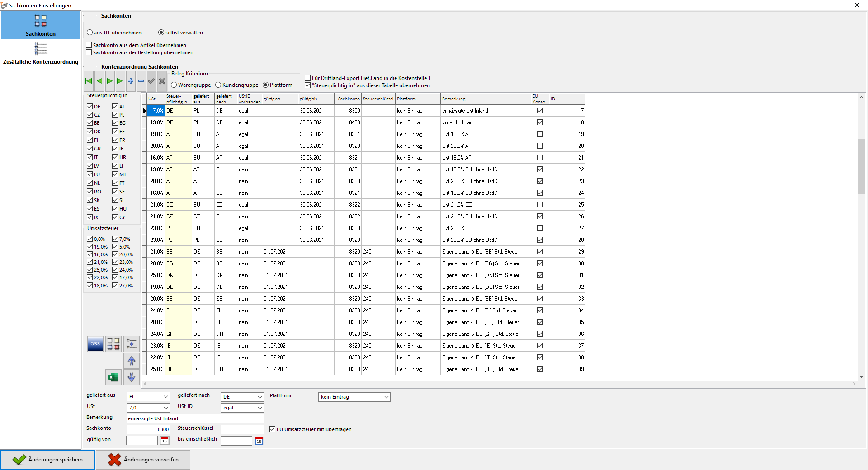
Task: Move the row down with the blue arrow
Action: pyautogui.click(x=131, y=377)
